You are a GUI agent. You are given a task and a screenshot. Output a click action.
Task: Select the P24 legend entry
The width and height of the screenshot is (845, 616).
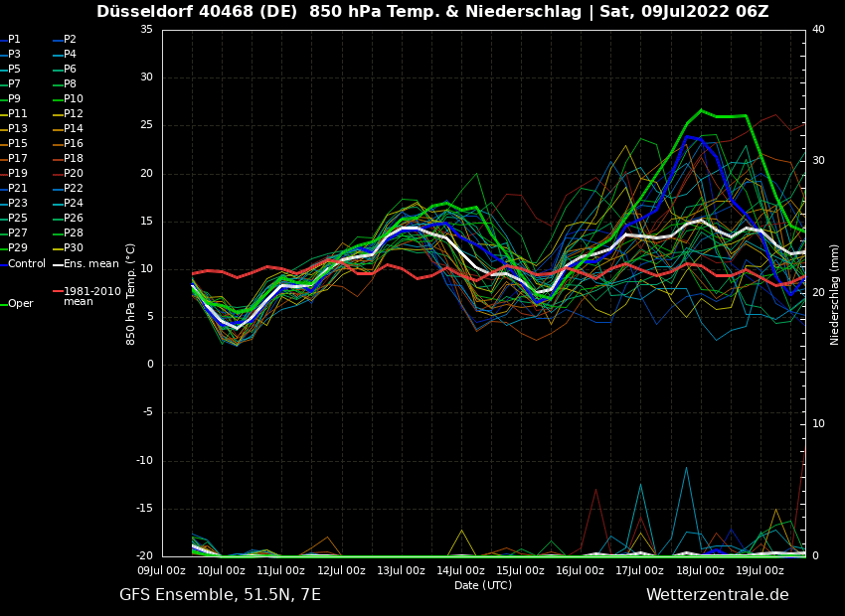click(x=74, y=204)
